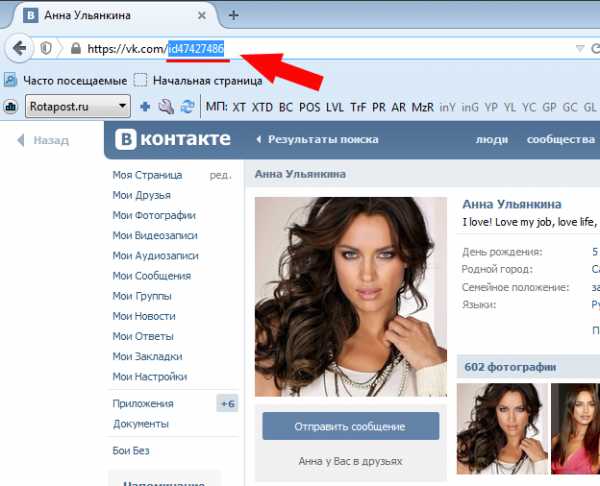The width and height of the screenshot is (600, 486).
Task: Click Анна у Вас в друзьях status
Action: tap(351, 461)
